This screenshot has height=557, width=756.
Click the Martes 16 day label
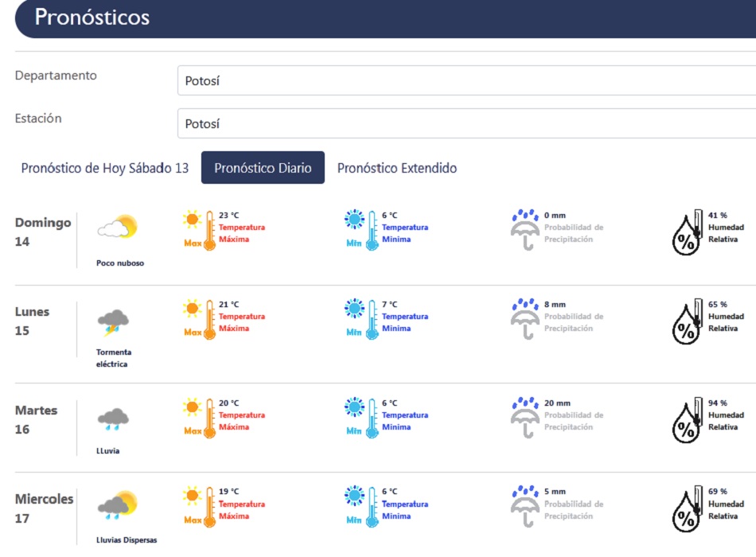point(37,419)
